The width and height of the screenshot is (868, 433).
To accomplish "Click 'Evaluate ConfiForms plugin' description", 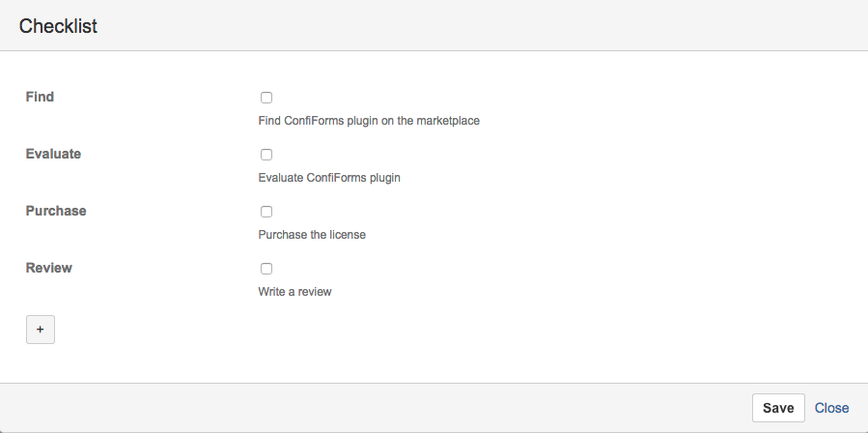I will click(329, 178).
